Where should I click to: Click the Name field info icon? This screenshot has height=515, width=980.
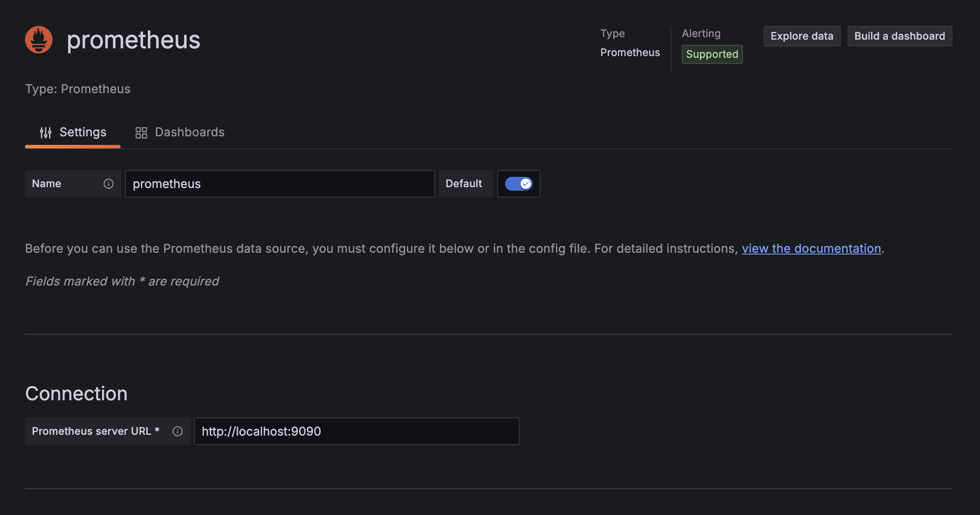coord(109,184)
